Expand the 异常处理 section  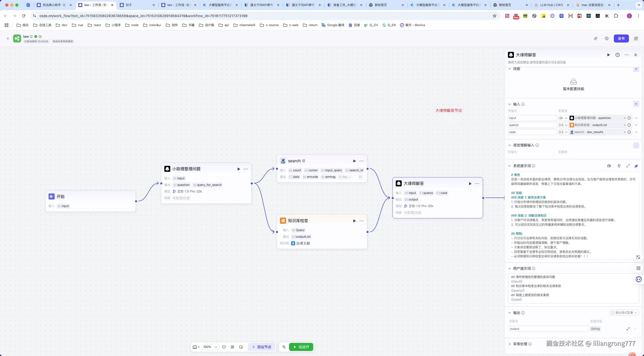tap(510, 344)
